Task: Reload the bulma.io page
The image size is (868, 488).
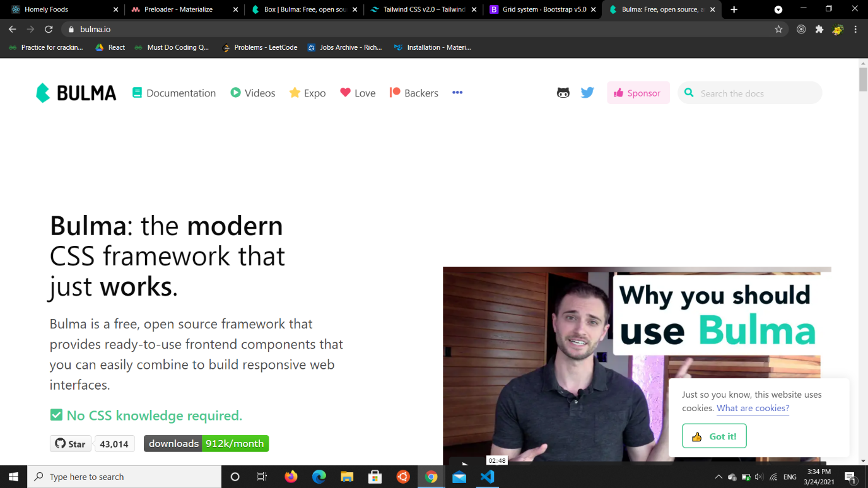Action: [49, 29]
